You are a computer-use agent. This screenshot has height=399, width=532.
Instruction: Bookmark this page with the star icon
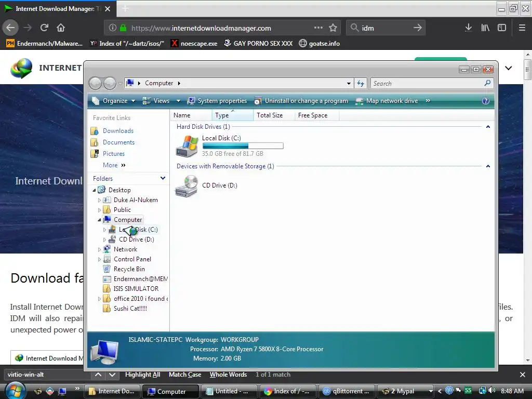tap(333, 28)
